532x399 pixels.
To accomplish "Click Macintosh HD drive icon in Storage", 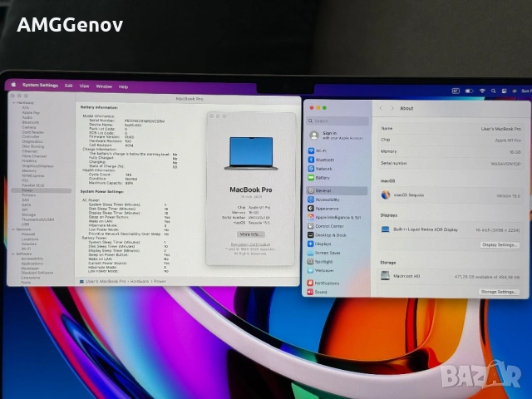I will pyautogui.click(x=385, y=275).
